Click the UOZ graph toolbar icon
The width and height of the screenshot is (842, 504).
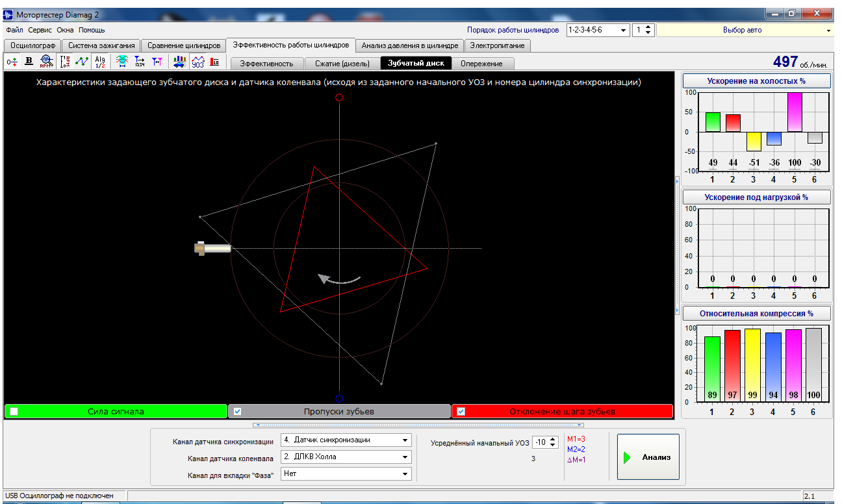point(198,62)
